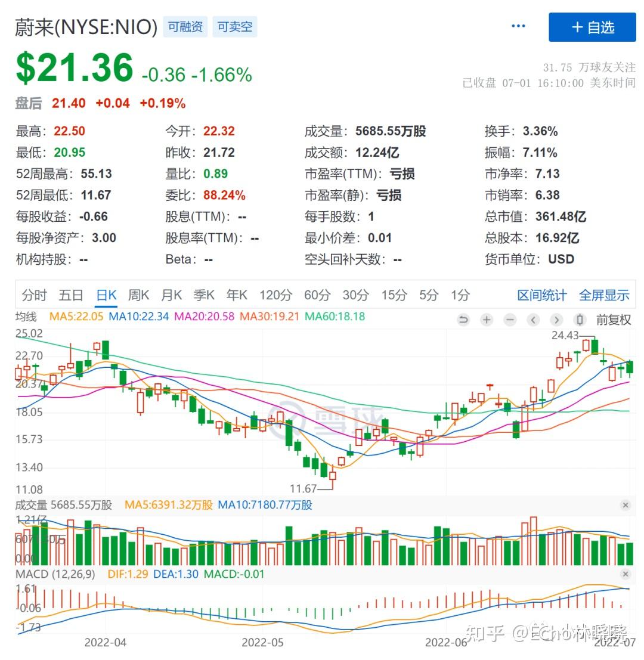The width and height of the screenshot is (644, 660).
Task: Switch to the 周K weekly chart tab
Action: coord(138,295)
